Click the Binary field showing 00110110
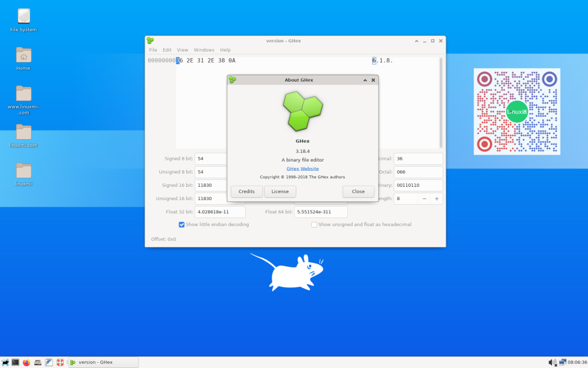This screenshot has width=588, height=368. tap(418, 185)
